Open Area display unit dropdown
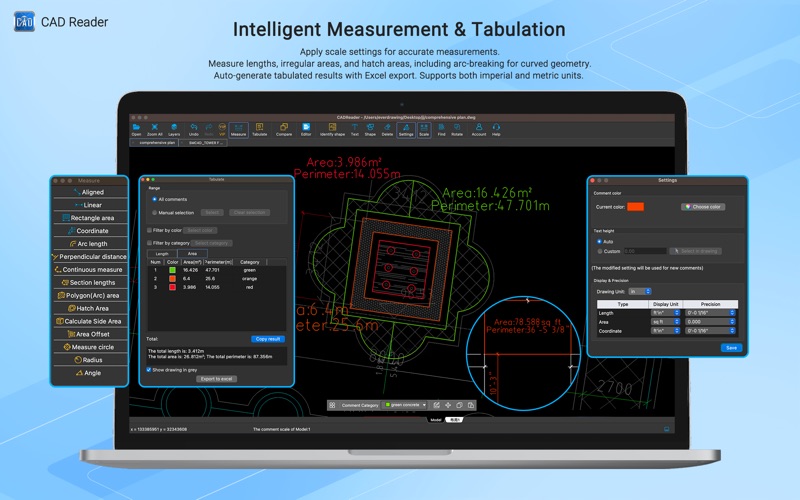800x500 pixels. (x=666, y=322)
